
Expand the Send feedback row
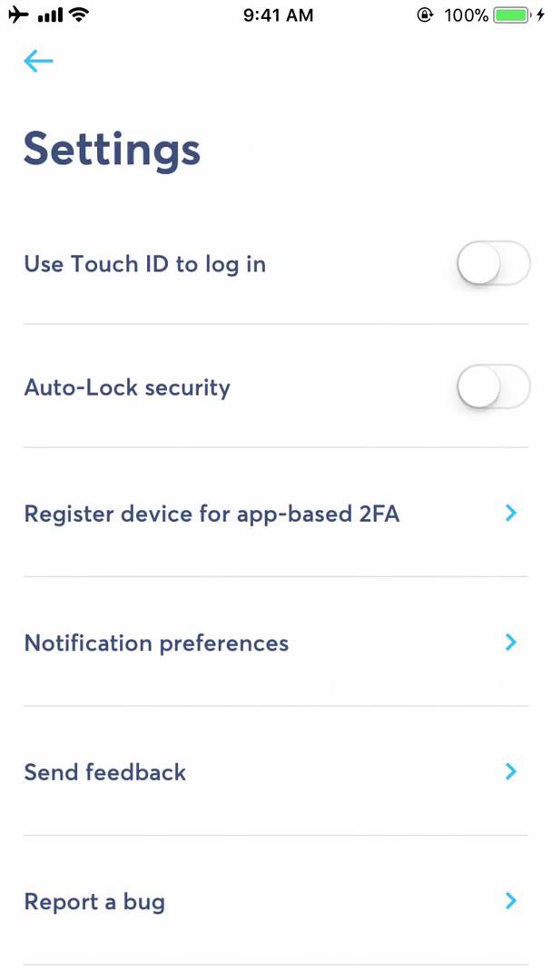click(x=510, y=771)
